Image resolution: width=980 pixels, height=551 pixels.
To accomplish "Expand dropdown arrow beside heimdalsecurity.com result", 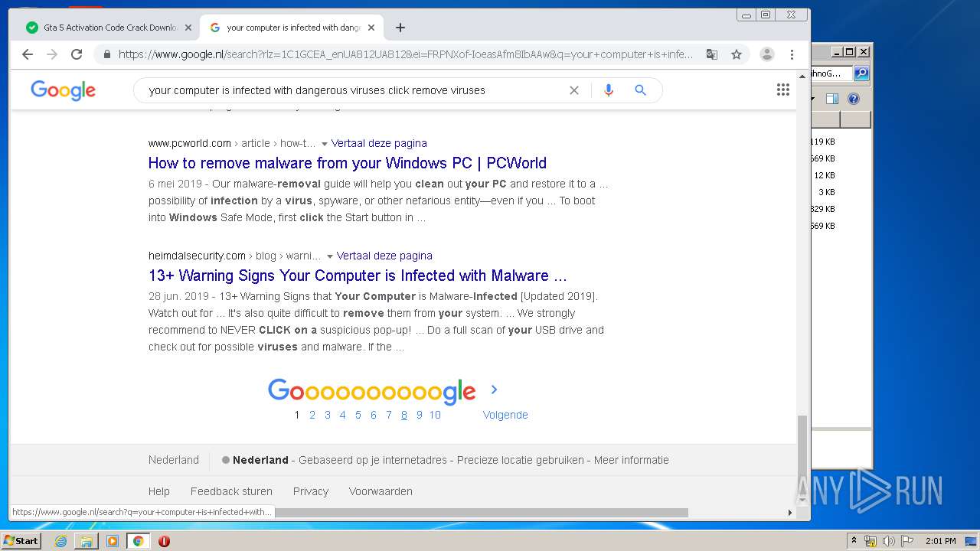I will (x=330, y=256).
